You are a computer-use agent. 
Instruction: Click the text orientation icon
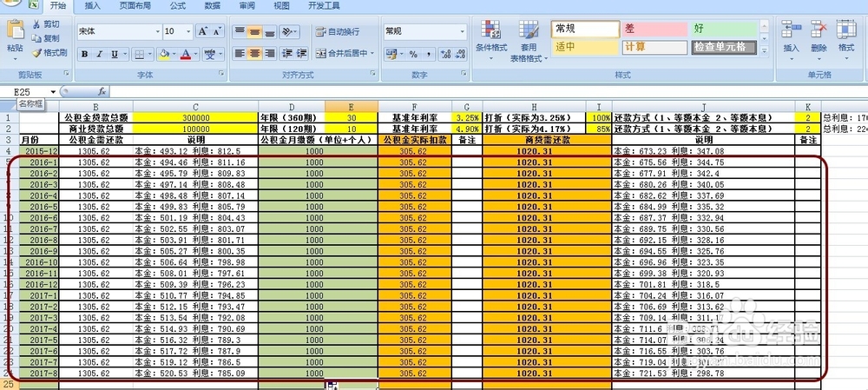[x=286, y=31]
